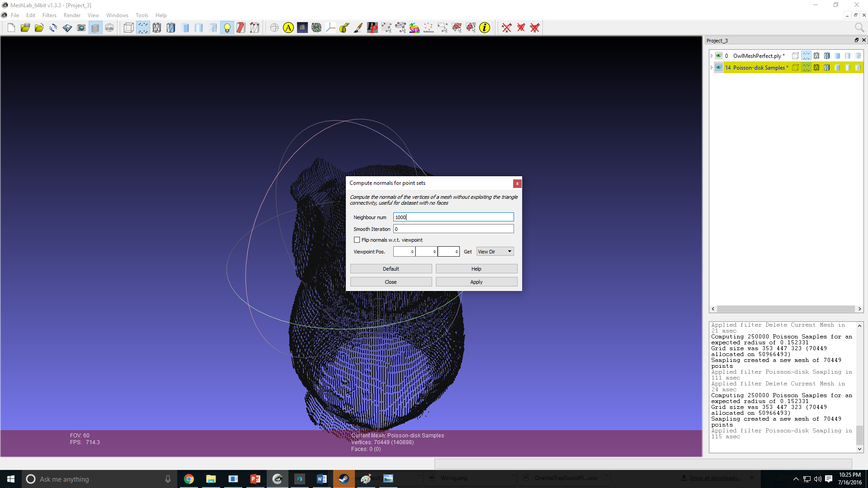Image resolution: width=868 pixels, height=488 pixels.
Task: Open the Render menu
Action: pos(72,15)
